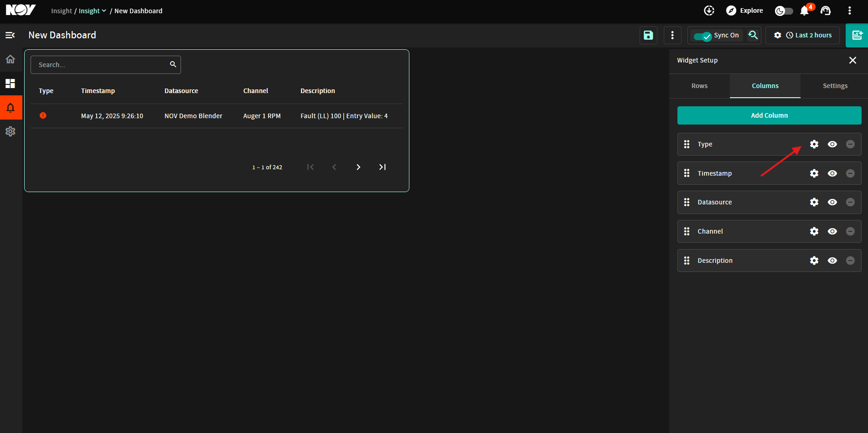Remove the Timestamp column

tap(850, 173)
